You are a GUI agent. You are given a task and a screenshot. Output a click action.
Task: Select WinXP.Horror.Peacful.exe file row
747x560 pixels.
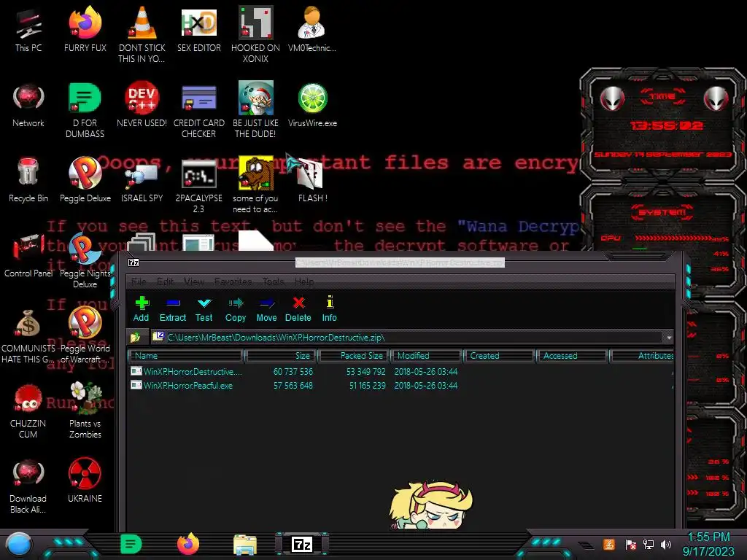point(401,385)
